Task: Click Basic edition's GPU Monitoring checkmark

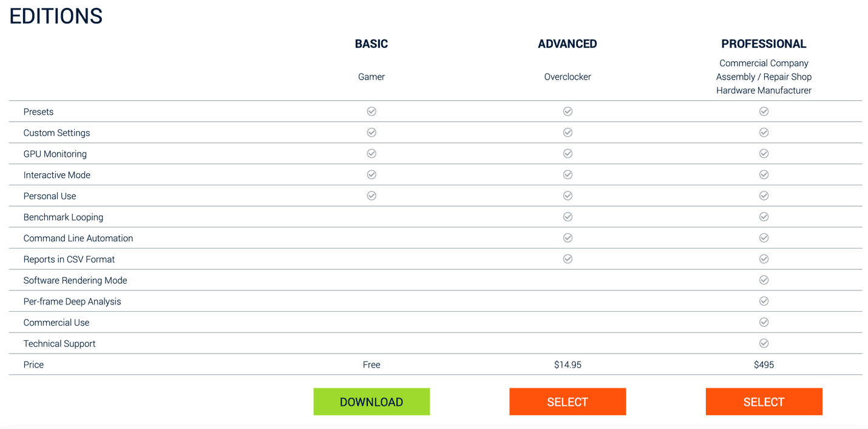Action: 371,154
